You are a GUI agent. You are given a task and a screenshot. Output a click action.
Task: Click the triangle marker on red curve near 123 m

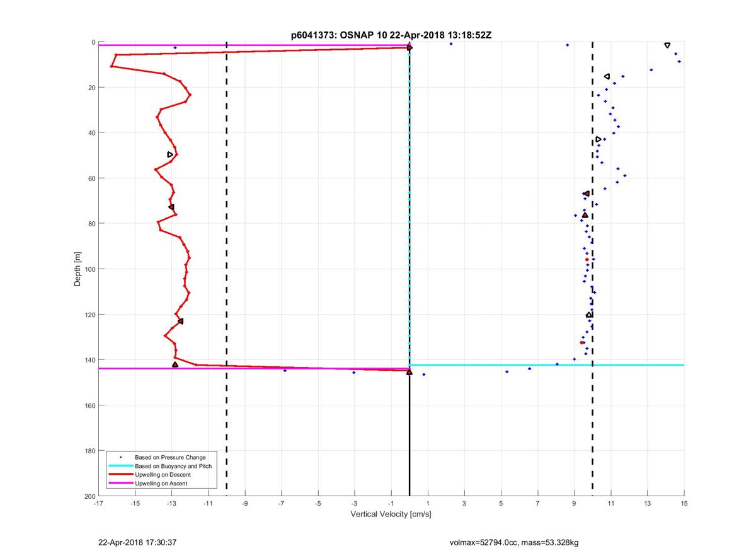(180, 322)
